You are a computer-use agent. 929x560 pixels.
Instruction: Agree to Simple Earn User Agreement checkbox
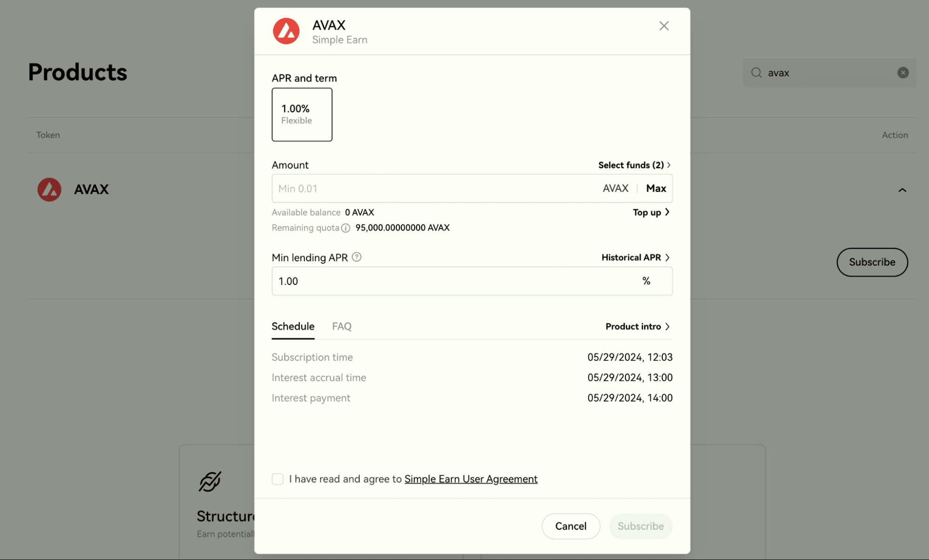tap(277, 479)
